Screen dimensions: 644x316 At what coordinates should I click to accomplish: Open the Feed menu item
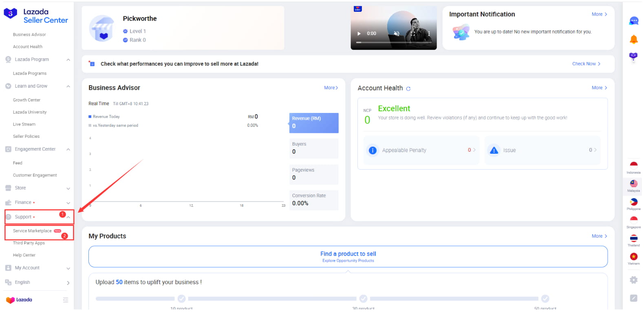pos(18,163)
